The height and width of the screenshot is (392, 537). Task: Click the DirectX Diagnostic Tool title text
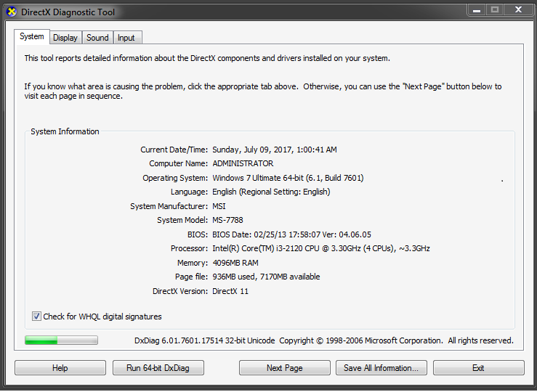pyautogui.click(x=68, y=12)
